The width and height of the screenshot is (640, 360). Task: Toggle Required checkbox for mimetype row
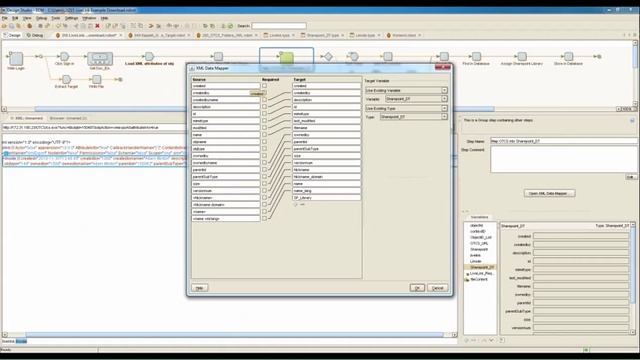[264, 120]
